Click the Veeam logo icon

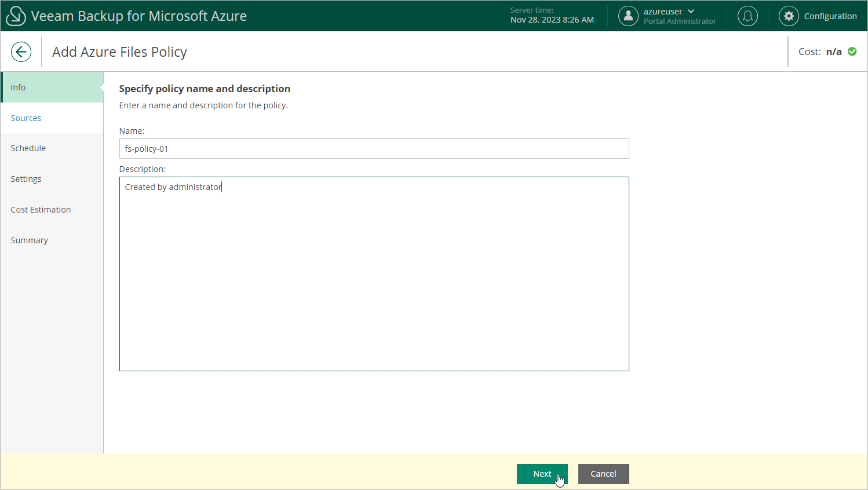pyautogui.click(x=16, y=16)
